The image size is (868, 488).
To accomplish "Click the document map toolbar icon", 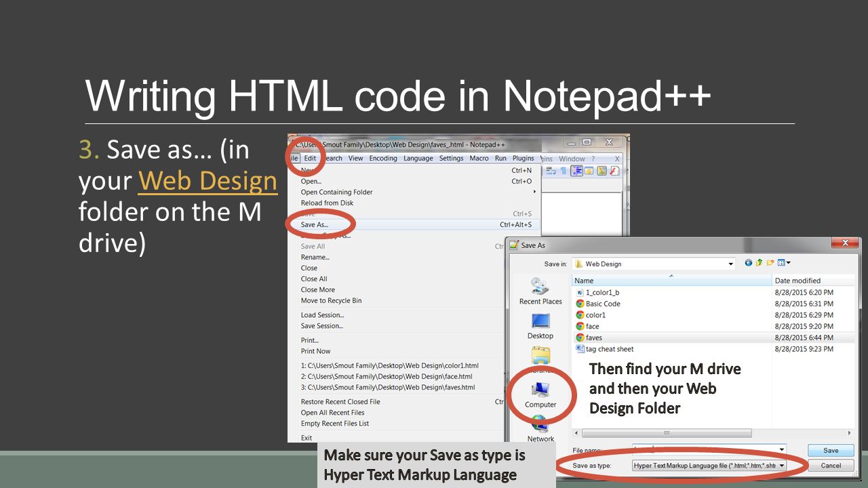I will [601, 171].
